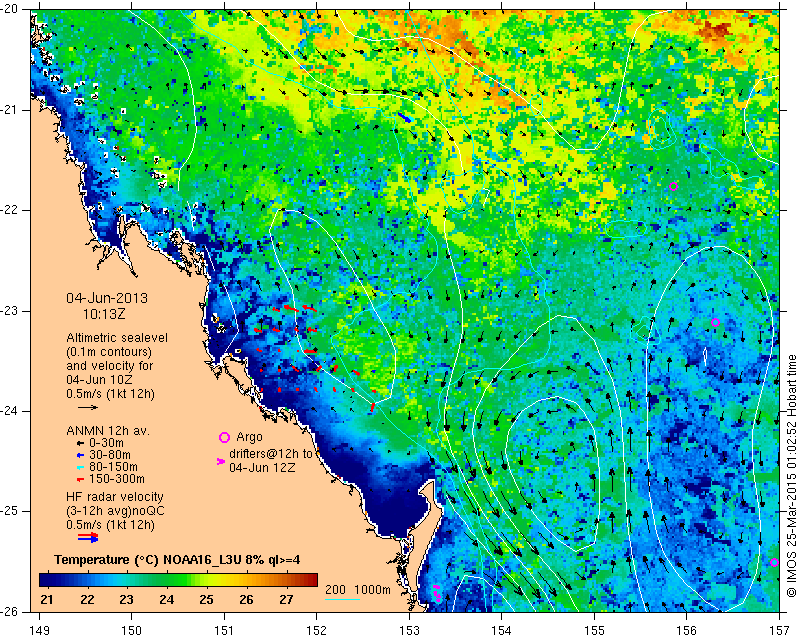Click the "drifters@12h to" legend text
This screenshot has height=640, width=800.
click(x=269, y=454)
